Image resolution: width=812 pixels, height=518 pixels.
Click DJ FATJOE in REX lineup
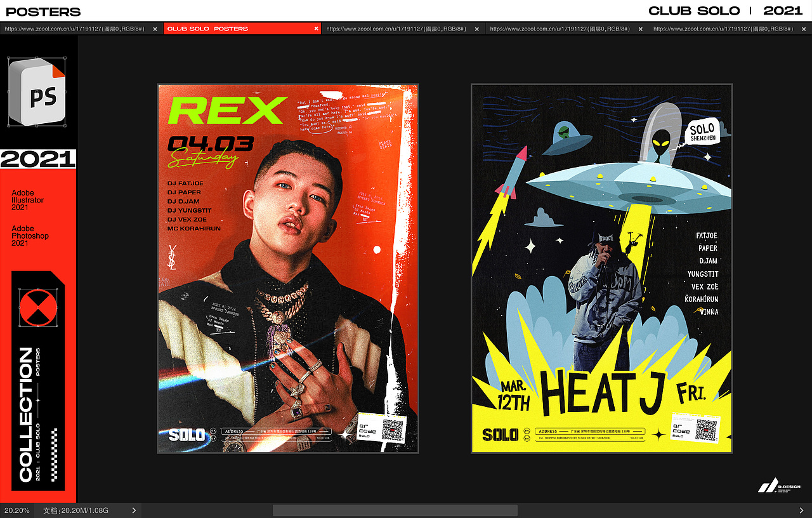(x=185, y=183)
